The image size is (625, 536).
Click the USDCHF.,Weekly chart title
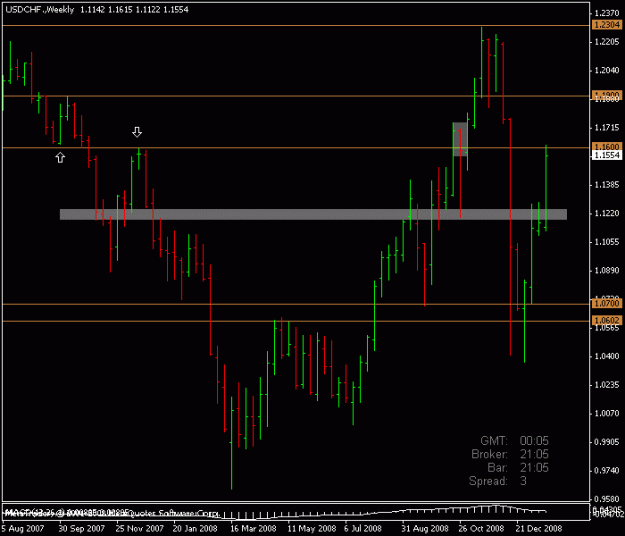40,10
